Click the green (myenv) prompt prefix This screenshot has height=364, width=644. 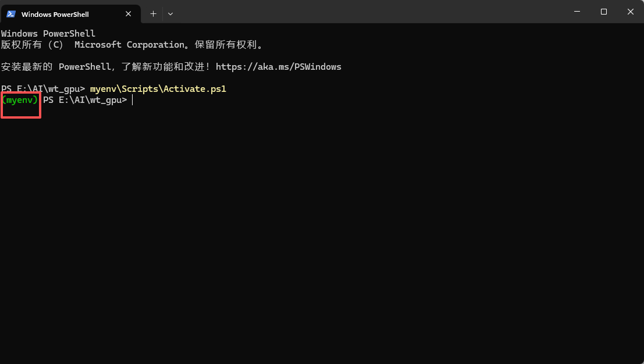point(20,100)
